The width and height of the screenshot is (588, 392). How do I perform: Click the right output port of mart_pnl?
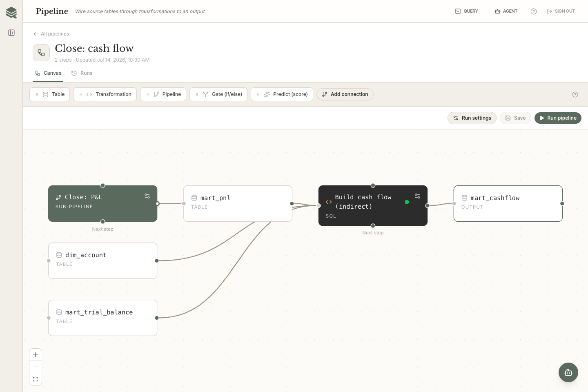tap(292, 203)
